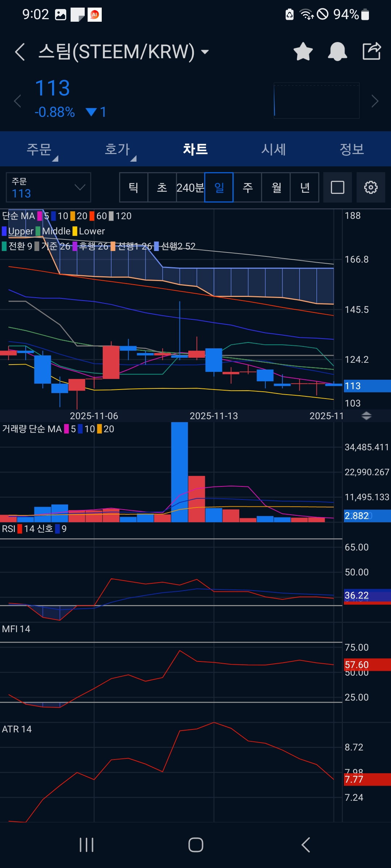The height and width of the screenshot is (868, 391).
Task: Switch to the 호가 tab
Action: click(x=117, y=149)
